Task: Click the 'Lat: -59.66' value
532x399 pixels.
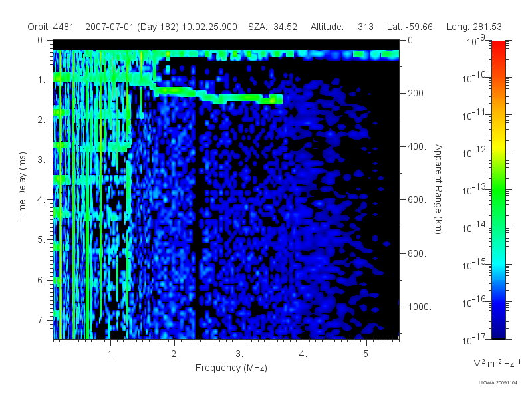Action: coord(410,27)
